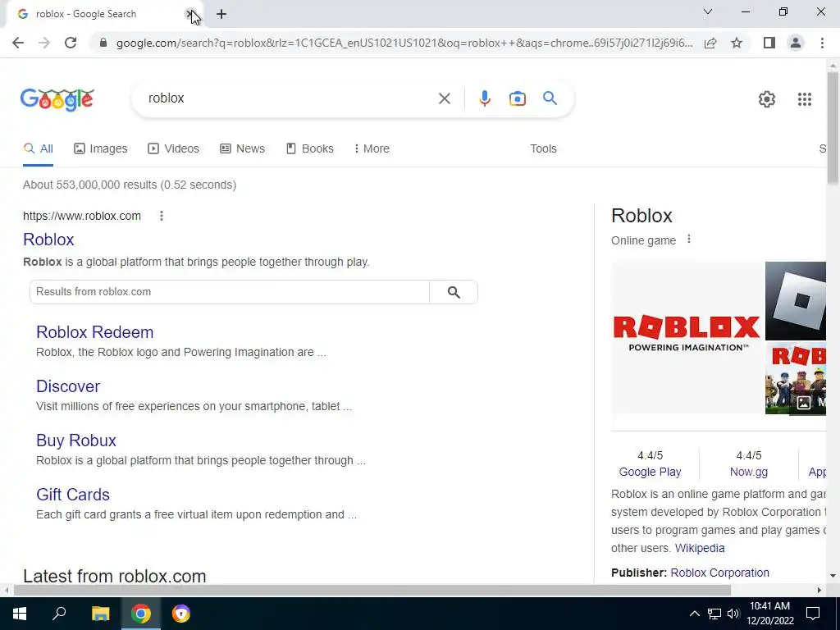Open the Wikipedia link
The width and height of the screenshot is (840, 630).
[x=700, y=548]
